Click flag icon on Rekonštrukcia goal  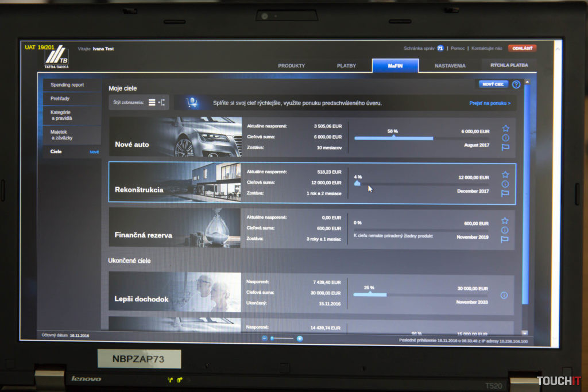505,193
